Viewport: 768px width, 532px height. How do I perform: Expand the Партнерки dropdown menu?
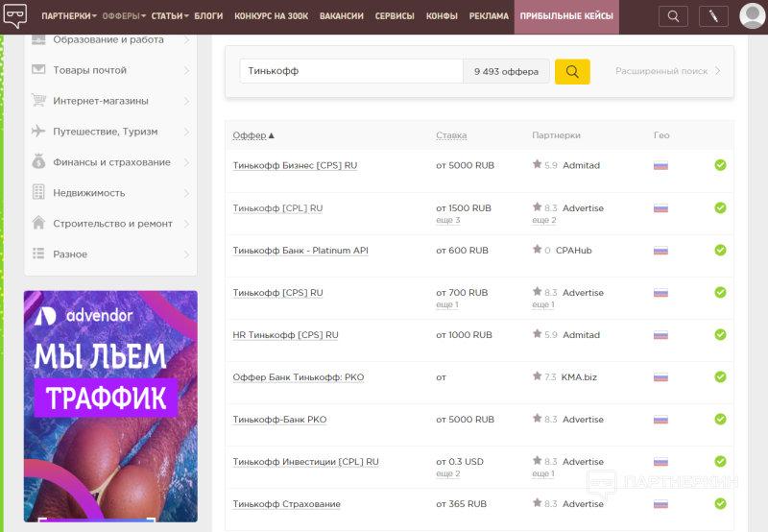[x=69, y=16]
